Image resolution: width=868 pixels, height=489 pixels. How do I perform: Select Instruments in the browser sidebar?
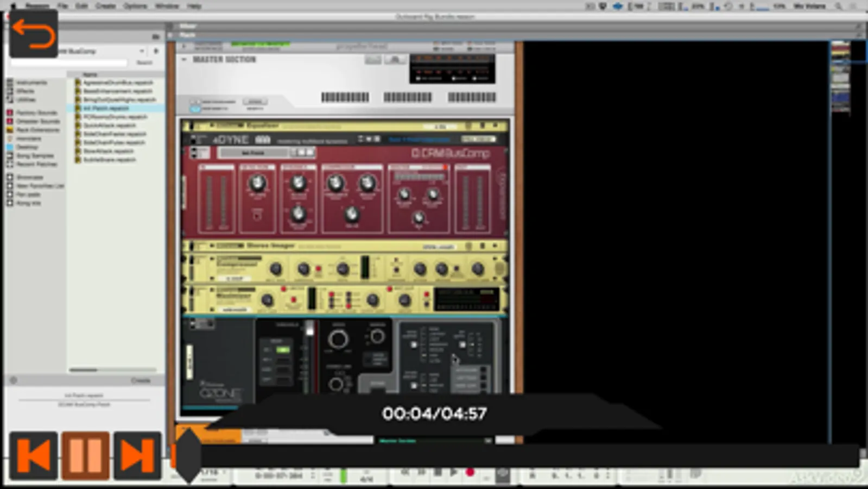31,83
